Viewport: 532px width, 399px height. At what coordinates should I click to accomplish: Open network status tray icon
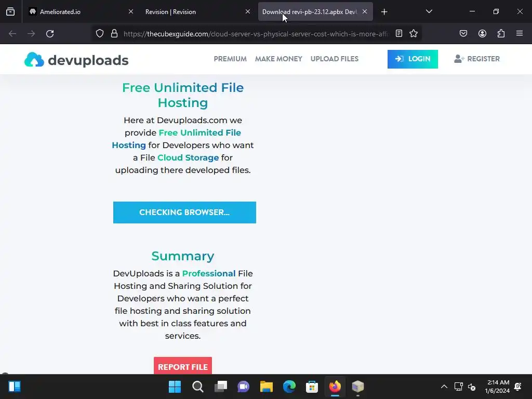(458, 387)
